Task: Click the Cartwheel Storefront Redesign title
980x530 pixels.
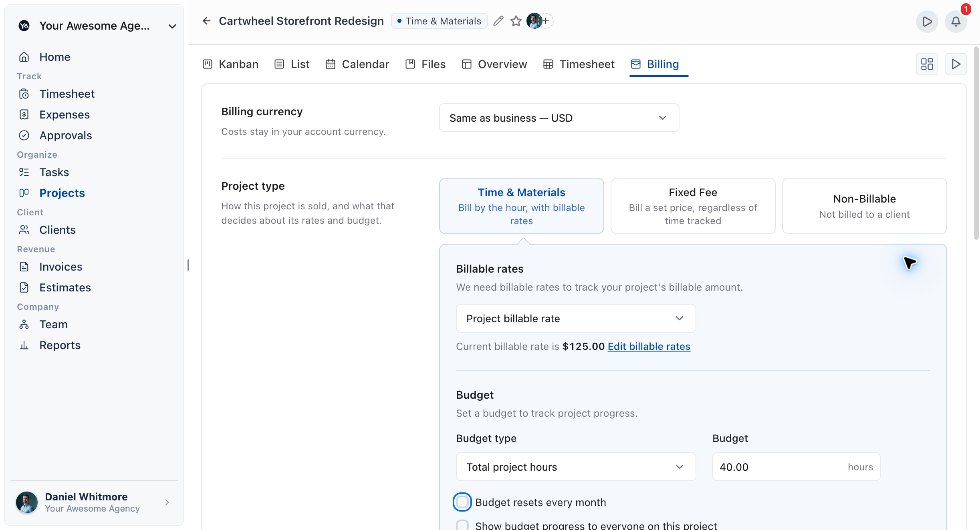Action: coord(301,21)
